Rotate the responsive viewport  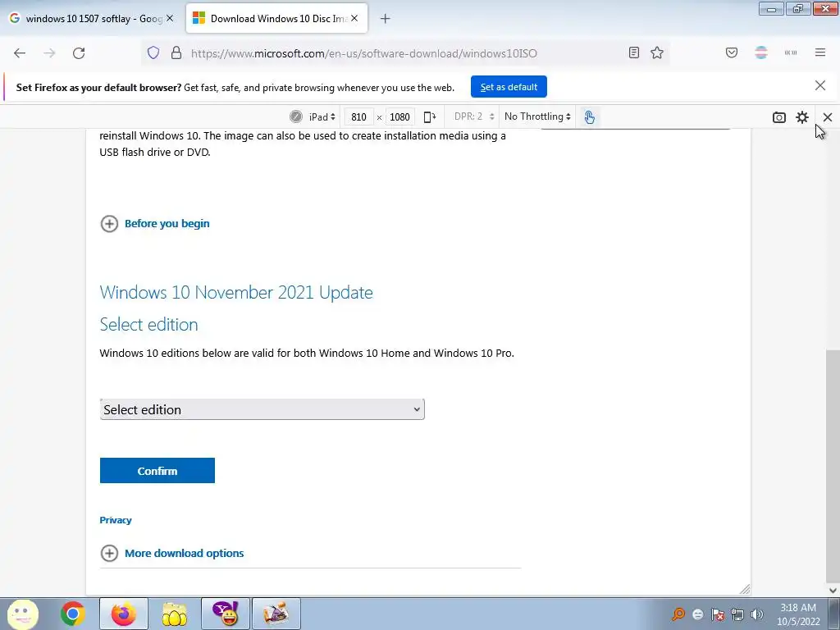430,116
